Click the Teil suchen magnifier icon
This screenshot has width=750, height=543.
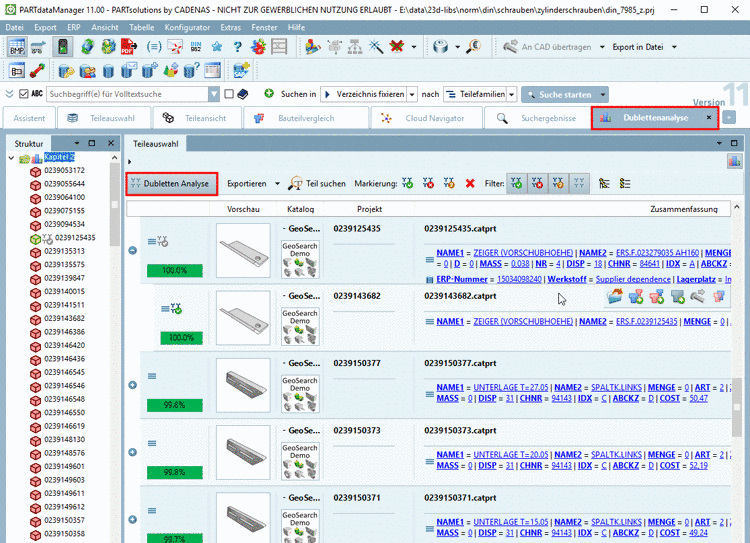click(297, 184)
